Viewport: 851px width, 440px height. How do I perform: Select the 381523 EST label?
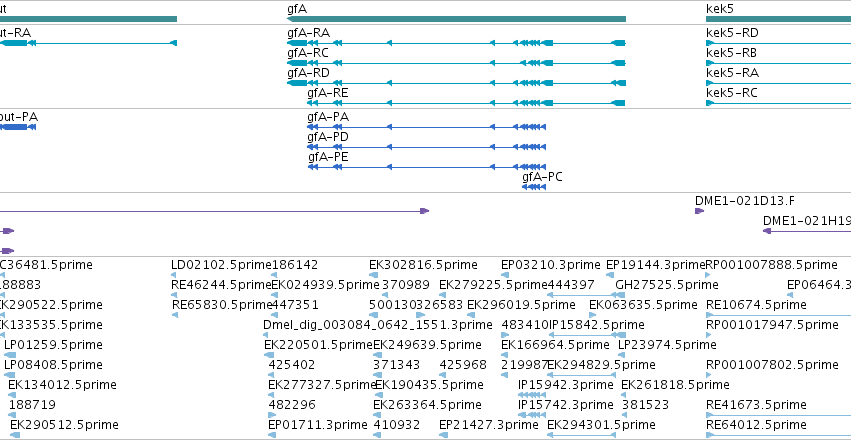pyautogui.click(x=645, y=405)
